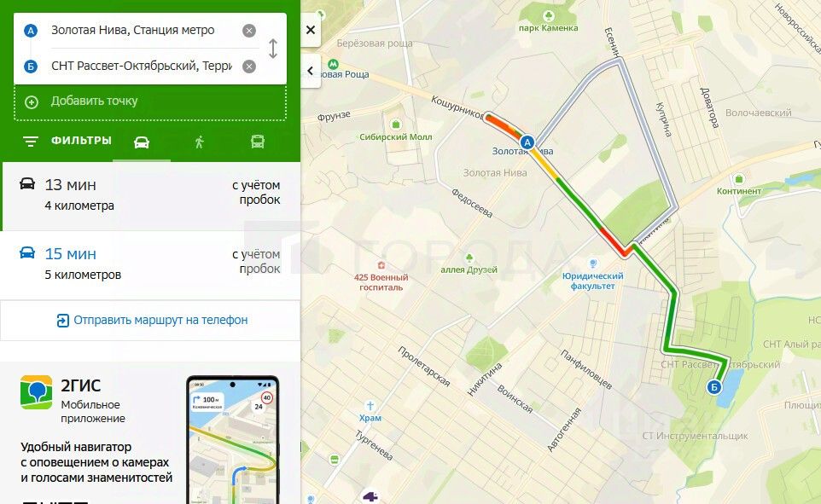Choose the 13 мин route option
This screenshot has width=821, height=504.
pos(151,196)
